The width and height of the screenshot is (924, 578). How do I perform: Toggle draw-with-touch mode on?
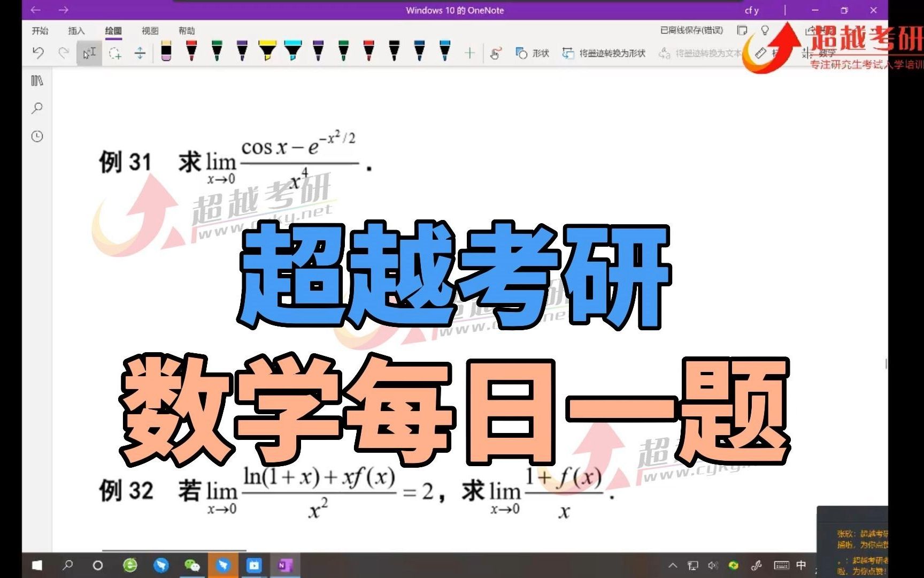pos(496,52)
